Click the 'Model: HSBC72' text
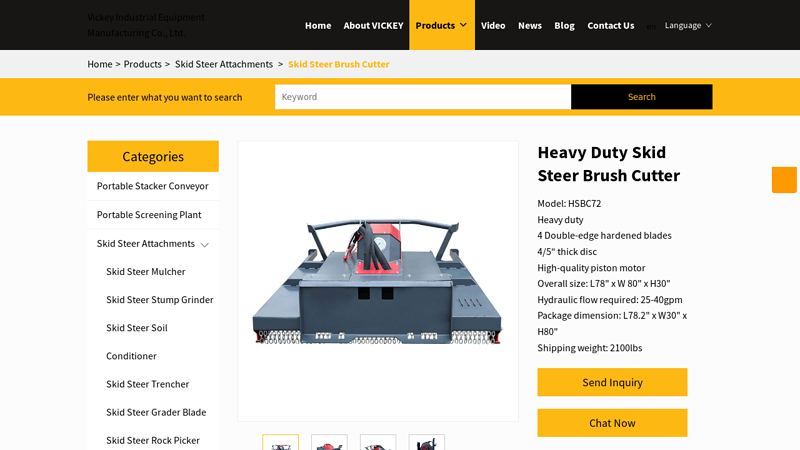The width and height of the screenshot is (800, 450). point(569,203)
